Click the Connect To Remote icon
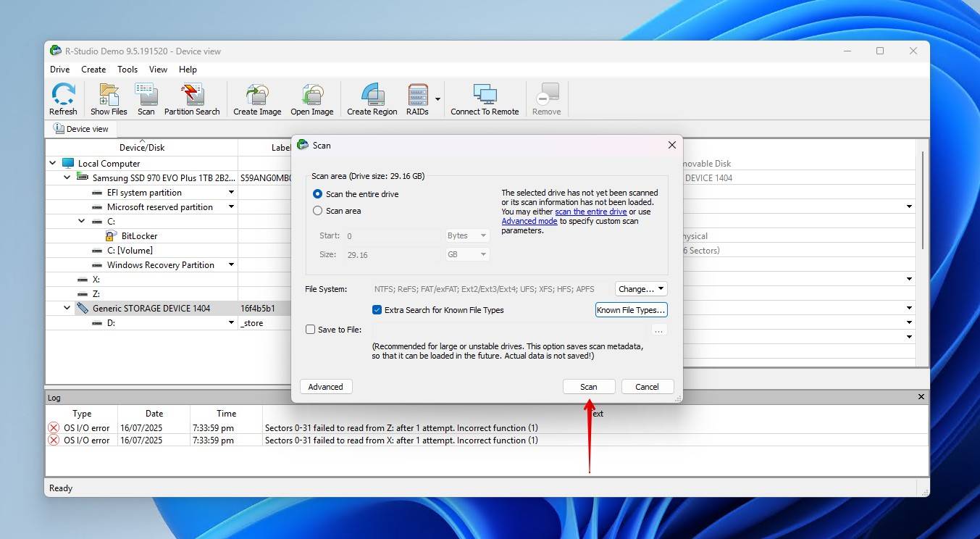 (485, 99)
